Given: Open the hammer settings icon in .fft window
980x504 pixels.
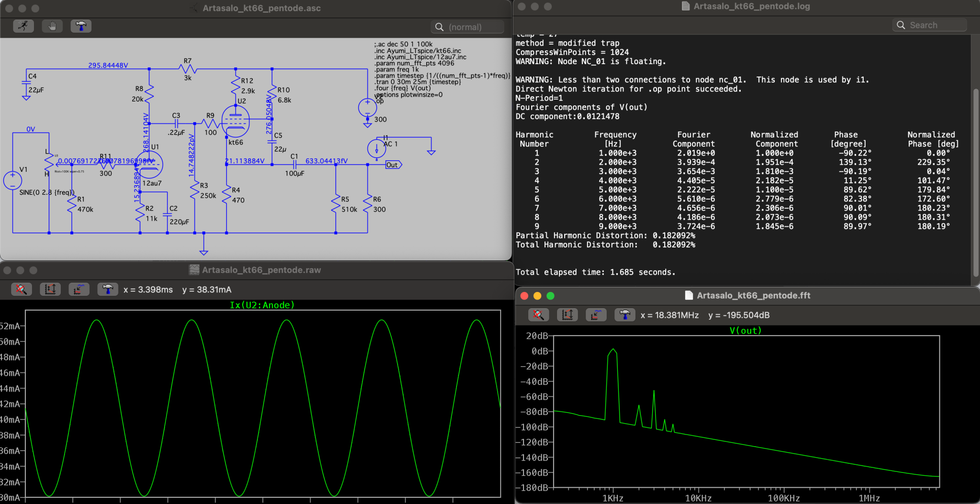Looking at the screenshot, I should point(625,315).
